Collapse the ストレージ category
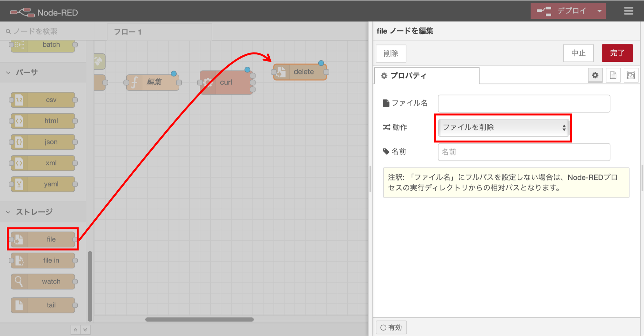The image size is (644, 336). [8, 212]
